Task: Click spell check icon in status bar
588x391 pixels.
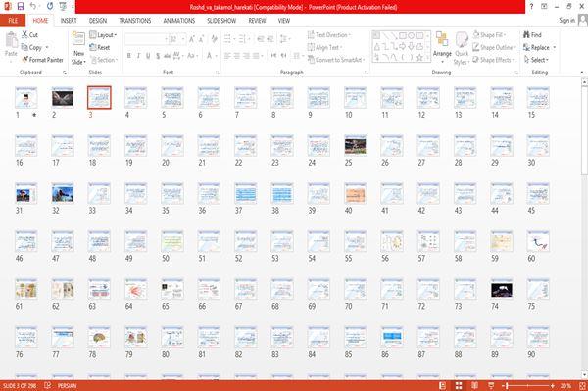Action: pos(48,385)
